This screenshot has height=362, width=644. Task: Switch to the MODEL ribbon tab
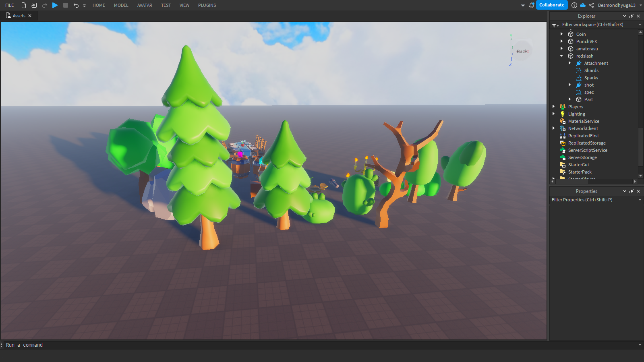(121, 5)
